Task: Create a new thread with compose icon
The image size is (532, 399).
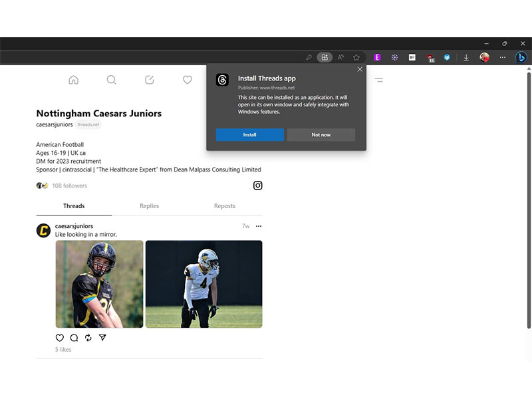Action: [x=149, y=80]
